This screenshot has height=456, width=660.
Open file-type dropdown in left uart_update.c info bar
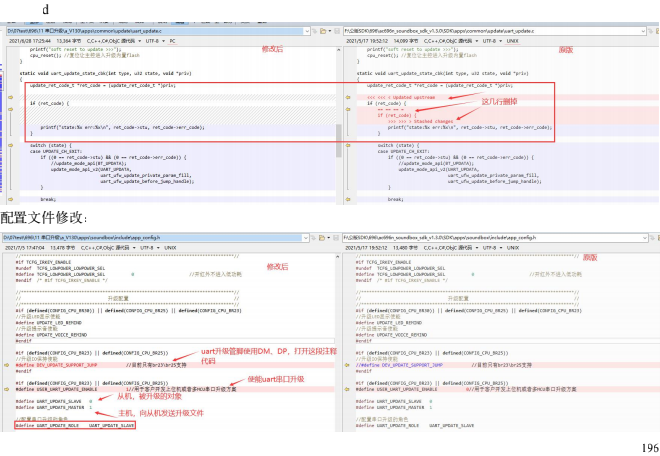[139, 41]
